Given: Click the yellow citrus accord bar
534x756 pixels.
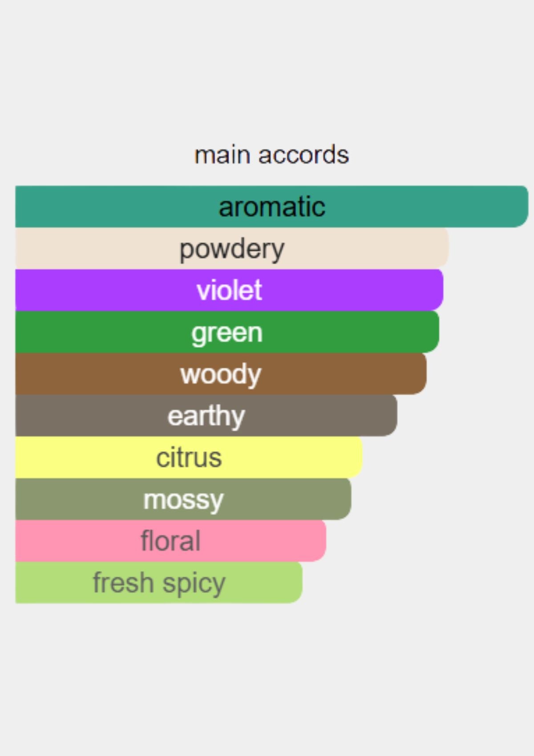Looking at the screenshot, I should tap(189, 457).
